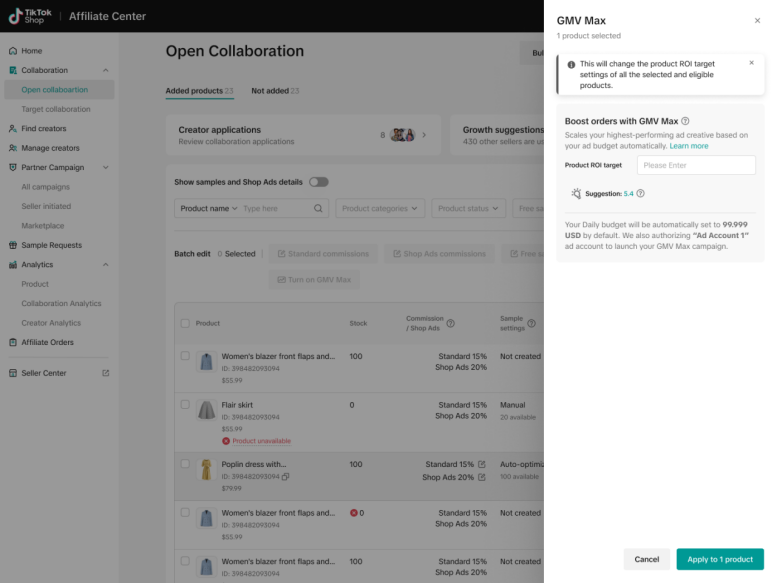Collapse the Partner Campaign sidebar section
778x584 pixels.
tap(106, 167)
